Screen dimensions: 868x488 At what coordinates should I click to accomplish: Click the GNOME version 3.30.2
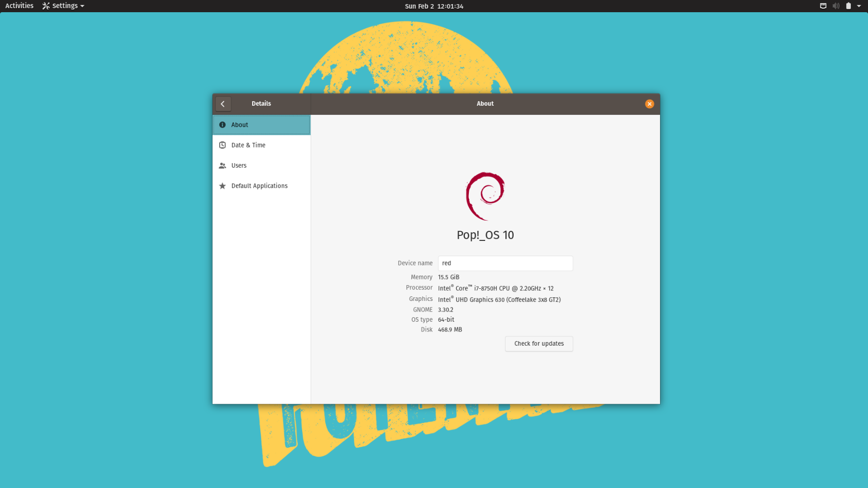[445, 310]
